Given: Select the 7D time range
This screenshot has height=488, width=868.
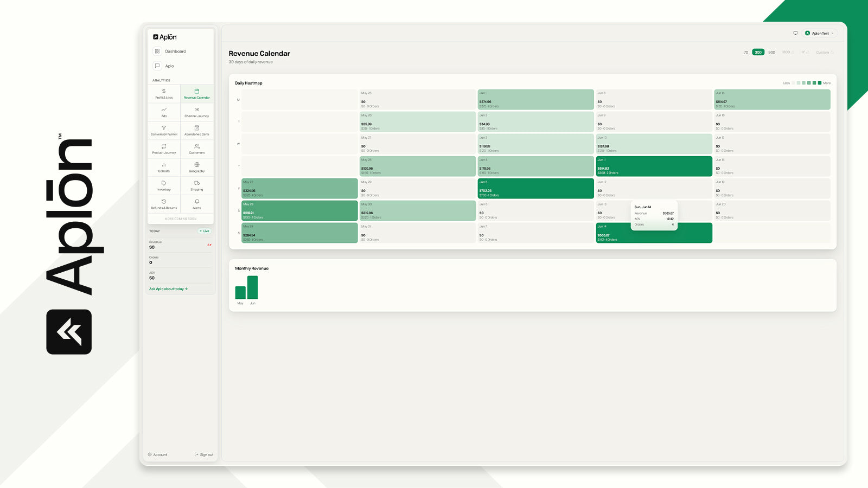Looking at the screenshot, I should (746, 53).
